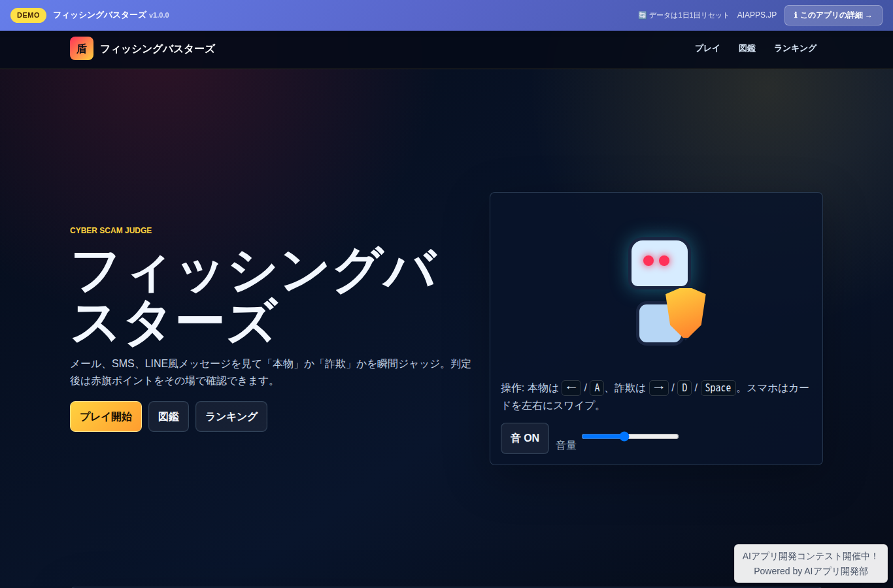Click the shield logo icon in the header
This screenshot has height=588, width=893.
point(82,48)
